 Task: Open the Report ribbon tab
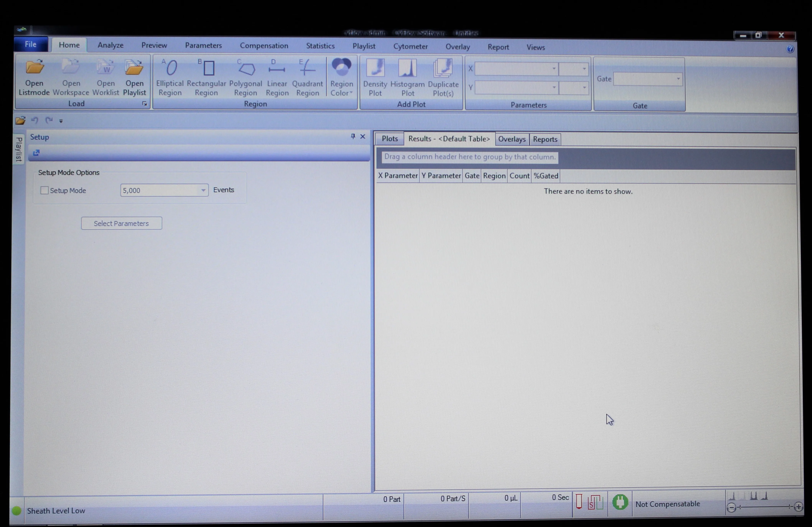point(498,47)
